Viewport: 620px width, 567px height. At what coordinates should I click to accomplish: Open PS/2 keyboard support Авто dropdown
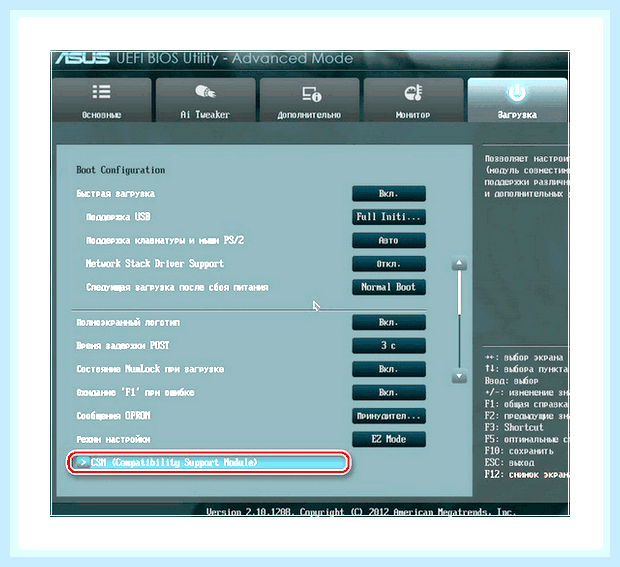(389, 240)
